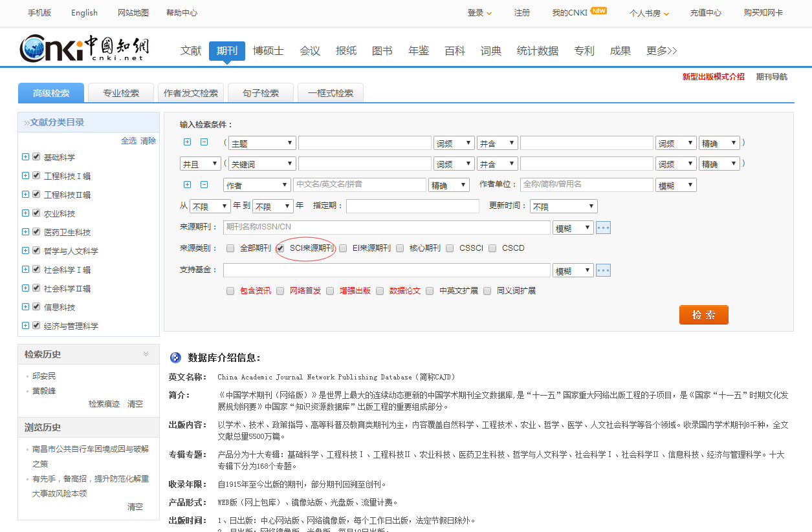
Task: Add a search row with the first plus icon
Action: coord(188,142)
